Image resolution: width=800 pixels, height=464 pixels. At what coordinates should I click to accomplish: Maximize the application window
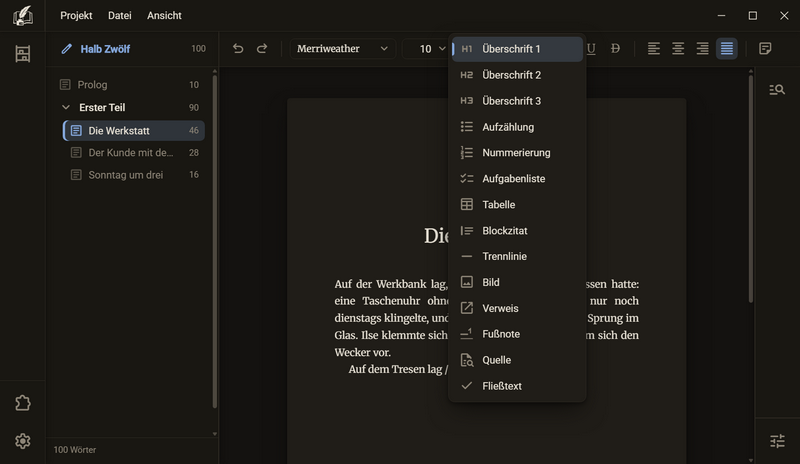[x=753, y=16]
